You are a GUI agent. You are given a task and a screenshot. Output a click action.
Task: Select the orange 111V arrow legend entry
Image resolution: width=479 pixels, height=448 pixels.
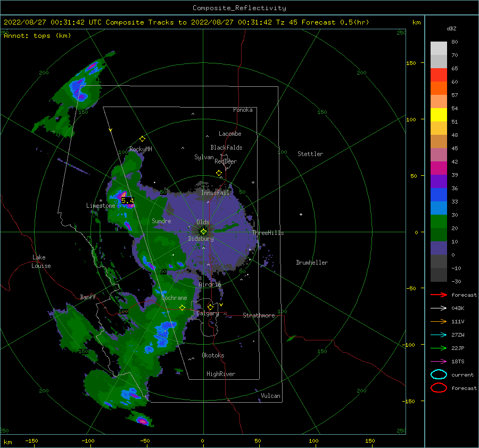click(x=439, y=321)
